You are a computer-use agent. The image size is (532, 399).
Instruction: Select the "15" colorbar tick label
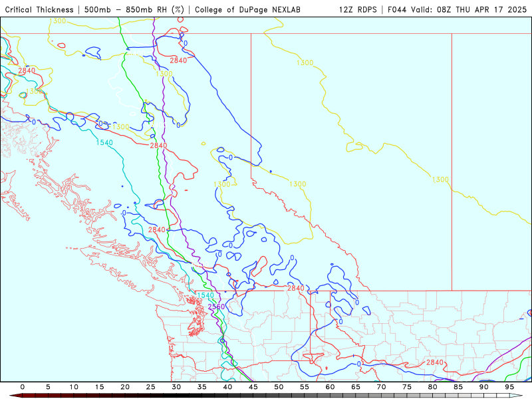point(99,387)
